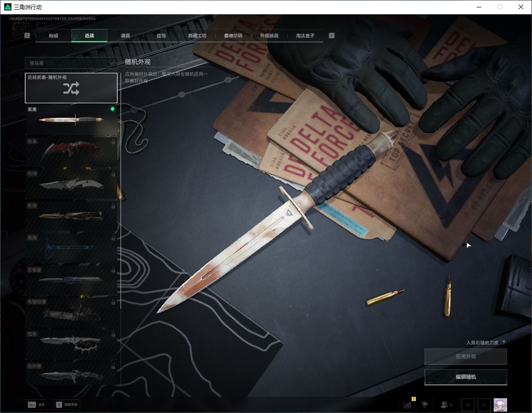
Task: Click the lock icon on the red karambit skin
Action: point(113,142)
